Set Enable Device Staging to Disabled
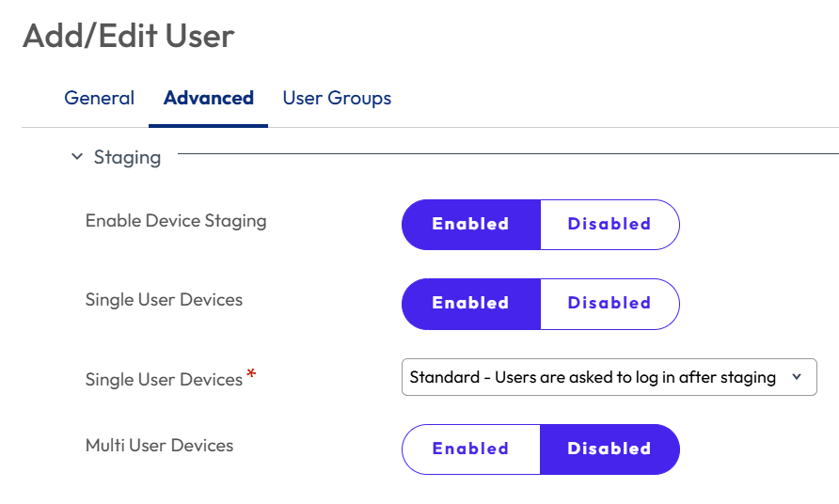The image size is (839, 504). pos(609,224)
